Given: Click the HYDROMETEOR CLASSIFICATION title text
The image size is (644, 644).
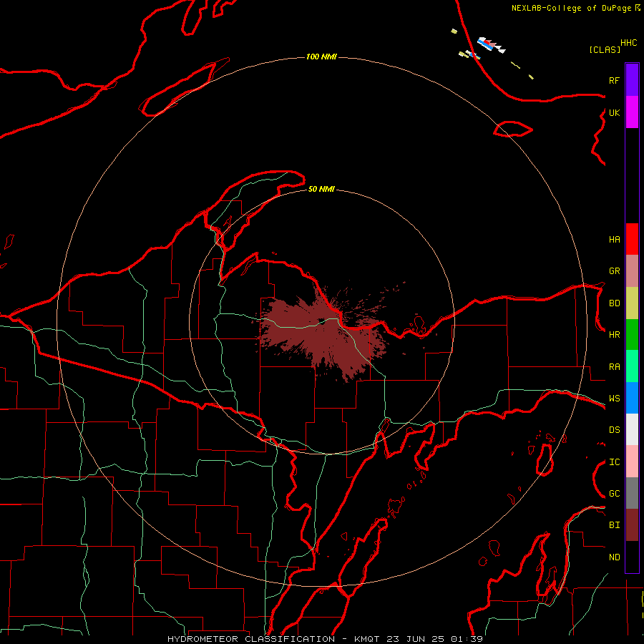Looking at the screenshot, I should pos(251,639).
